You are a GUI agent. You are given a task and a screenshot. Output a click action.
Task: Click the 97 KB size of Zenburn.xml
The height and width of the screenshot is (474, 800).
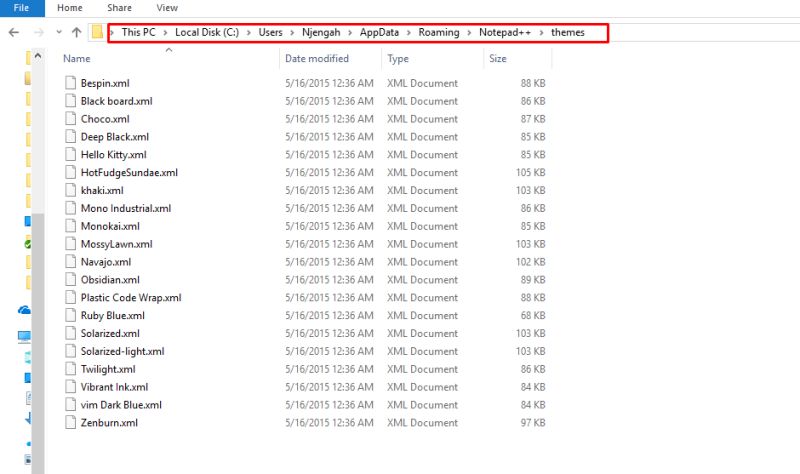coord(533,422)
